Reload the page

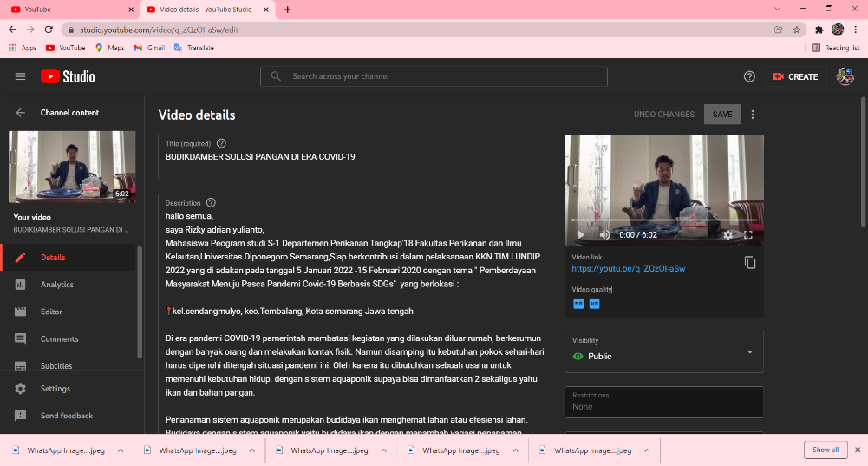[49, 30]
